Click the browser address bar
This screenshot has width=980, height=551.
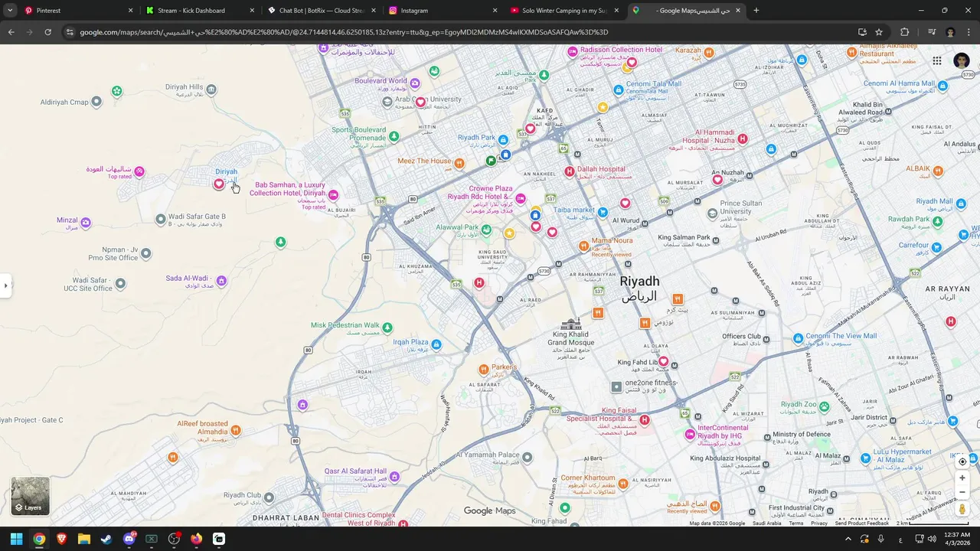[459, 32]
